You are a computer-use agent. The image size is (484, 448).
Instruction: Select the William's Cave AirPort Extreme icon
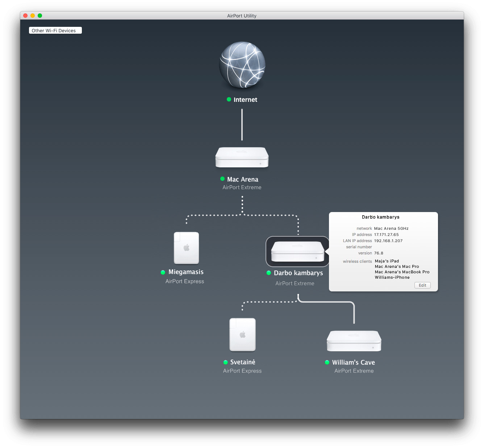(354, 341)
